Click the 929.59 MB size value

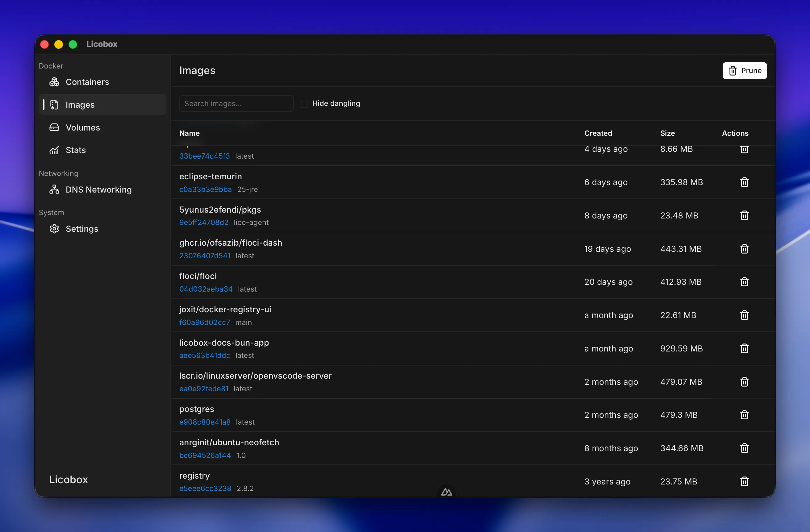[681, 349]
